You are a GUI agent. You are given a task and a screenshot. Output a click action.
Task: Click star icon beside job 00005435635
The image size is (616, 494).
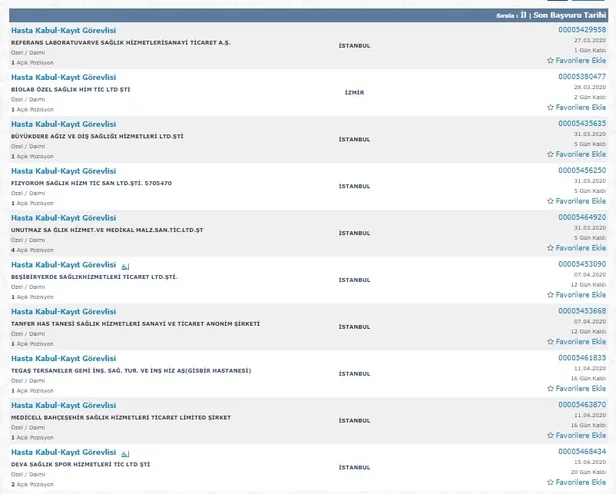[x=550, y=155]
